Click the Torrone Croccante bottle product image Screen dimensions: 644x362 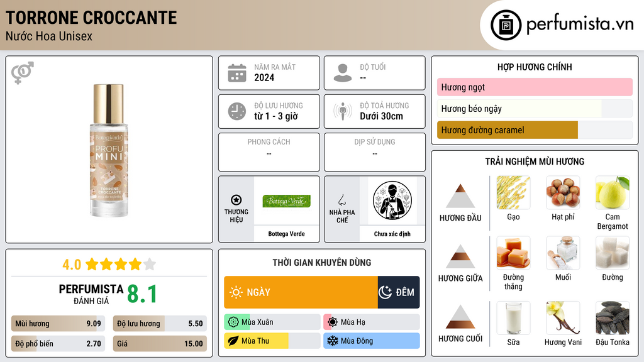pyautogui.click(x=109, y=151)
